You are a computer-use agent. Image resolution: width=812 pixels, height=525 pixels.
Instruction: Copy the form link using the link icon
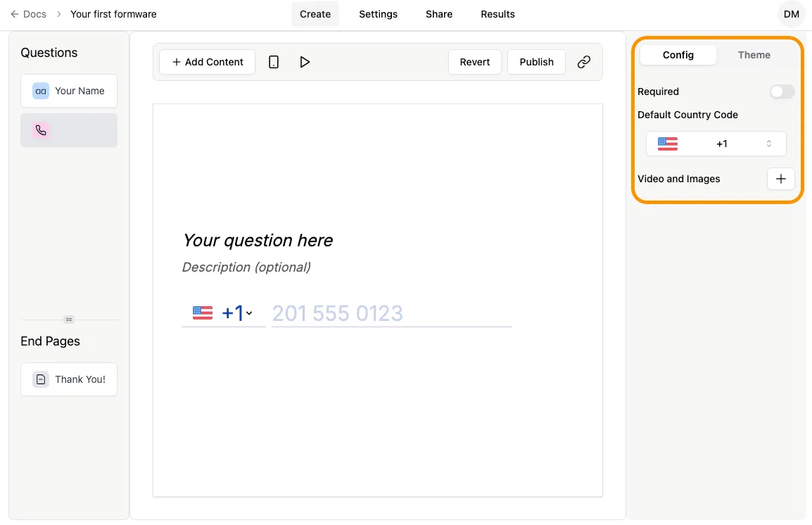(583, 62)
